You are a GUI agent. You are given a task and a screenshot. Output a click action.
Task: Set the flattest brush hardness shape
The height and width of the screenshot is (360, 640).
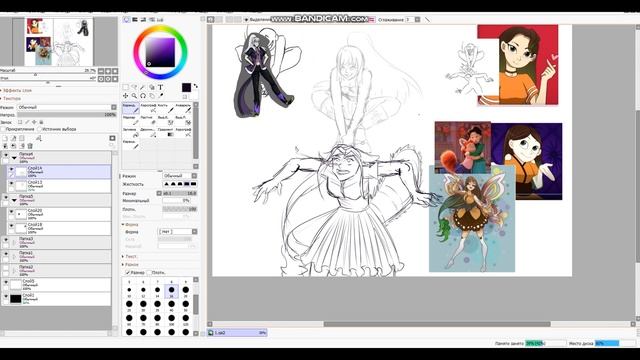coord(193,184)
